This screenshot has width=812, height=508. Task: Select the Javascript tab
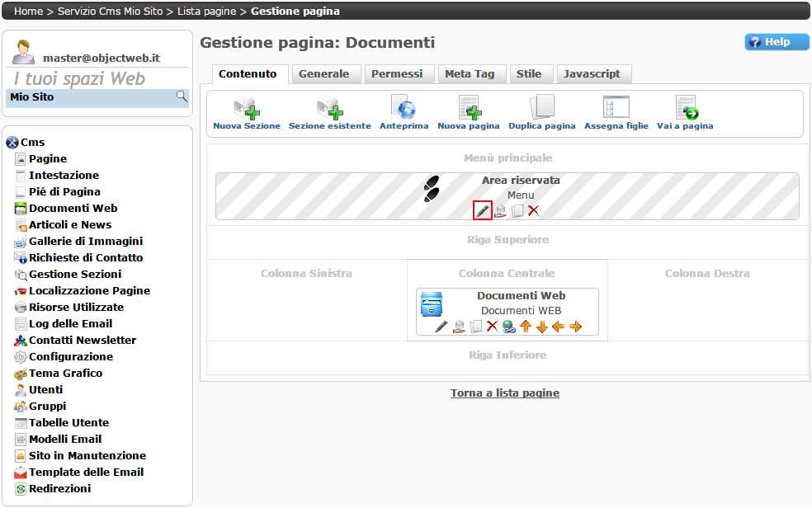pos(592,74)
